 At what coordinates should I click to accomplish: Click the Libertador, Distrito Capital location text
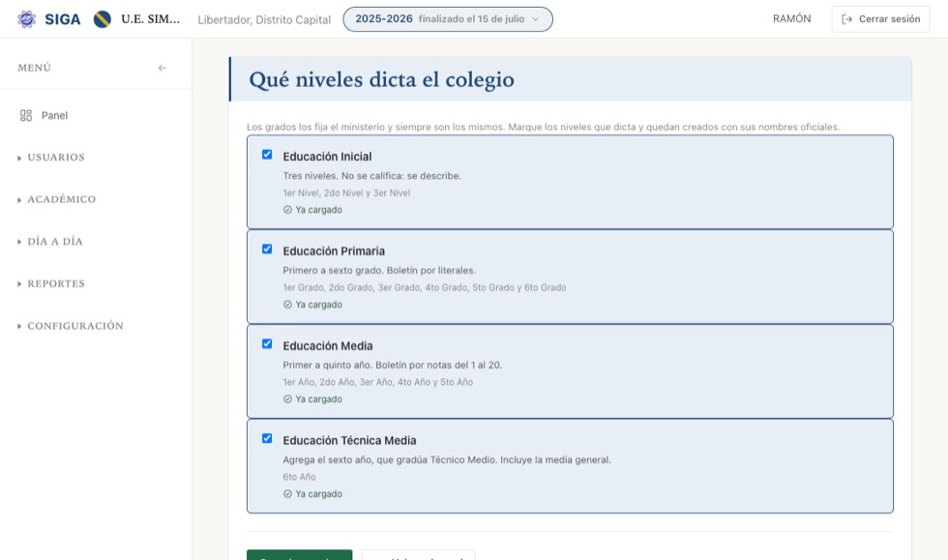[264, 20]
